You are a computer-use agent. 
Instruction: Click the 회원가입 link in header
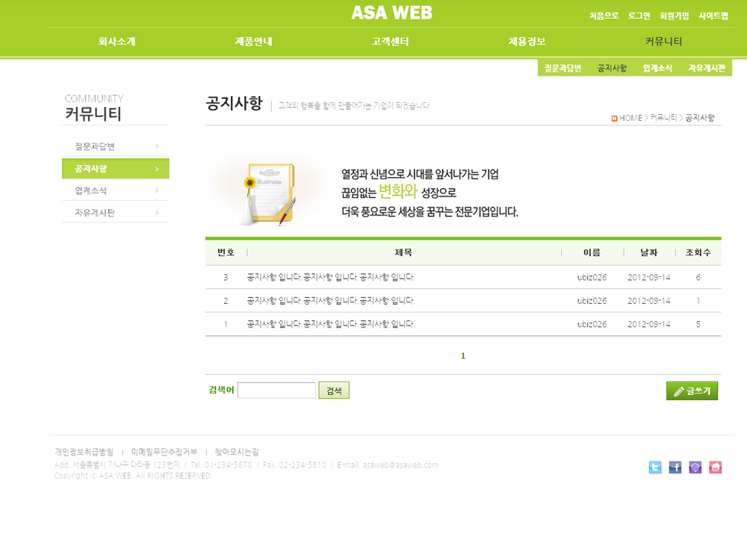point(674,16)
